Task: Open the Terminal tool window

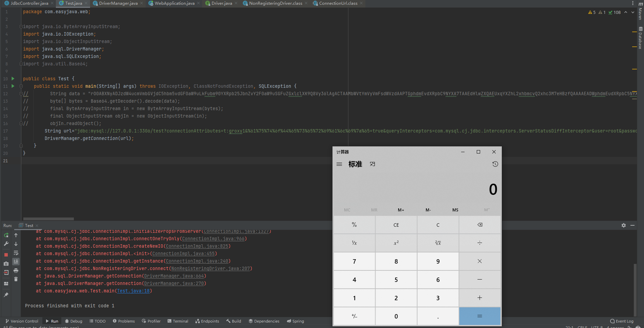Action: (178, 321)
